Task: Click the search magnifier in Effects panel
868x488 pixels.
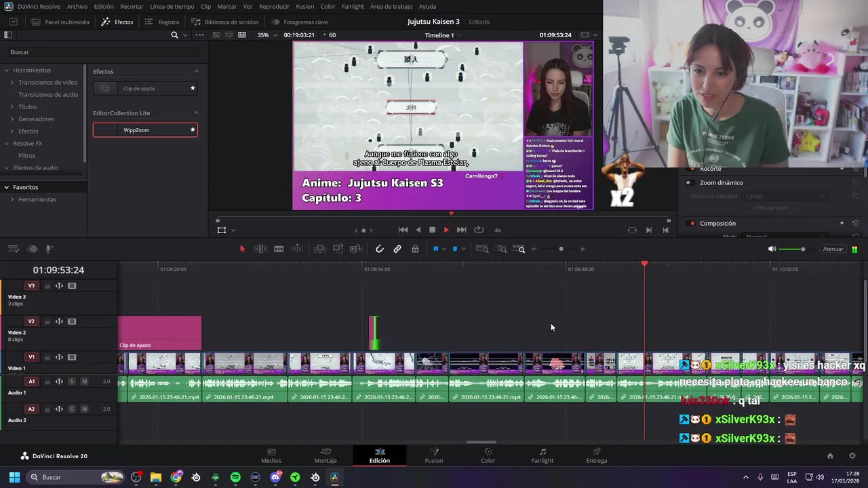Action: pyautogui.click(x=174, y=35)
